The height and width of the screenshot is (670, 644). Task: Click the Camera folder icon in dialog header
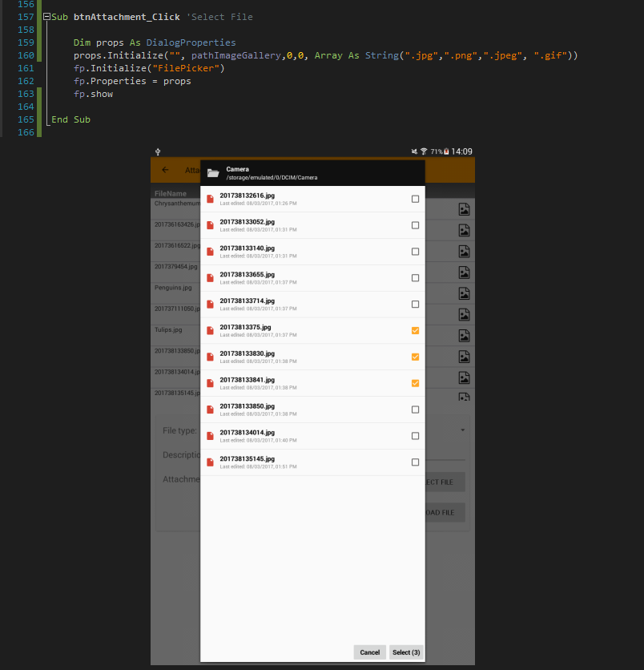tap(213, 173)
